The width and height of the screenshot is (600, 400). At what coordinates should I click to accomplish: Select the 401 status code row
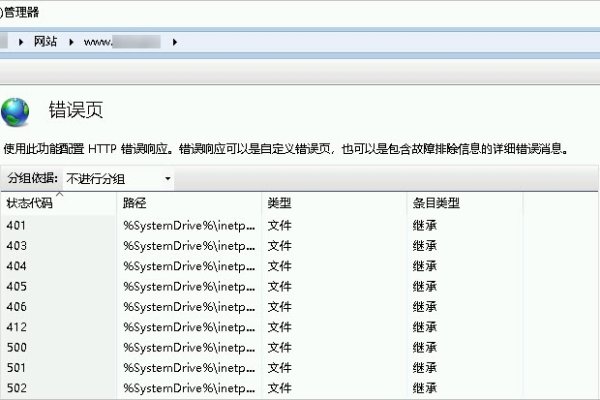tap(261, 225)
